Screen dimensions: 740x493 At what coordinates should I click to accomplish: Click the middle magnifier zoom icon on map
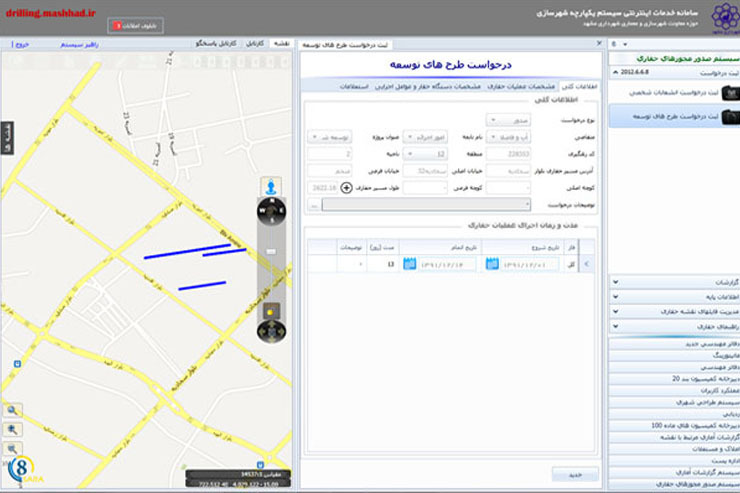click(13, 429)
